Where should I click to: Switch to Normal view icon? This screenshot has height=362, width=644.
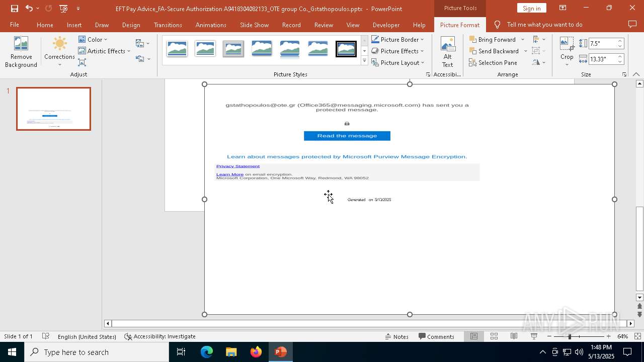[x=474, y=336]
